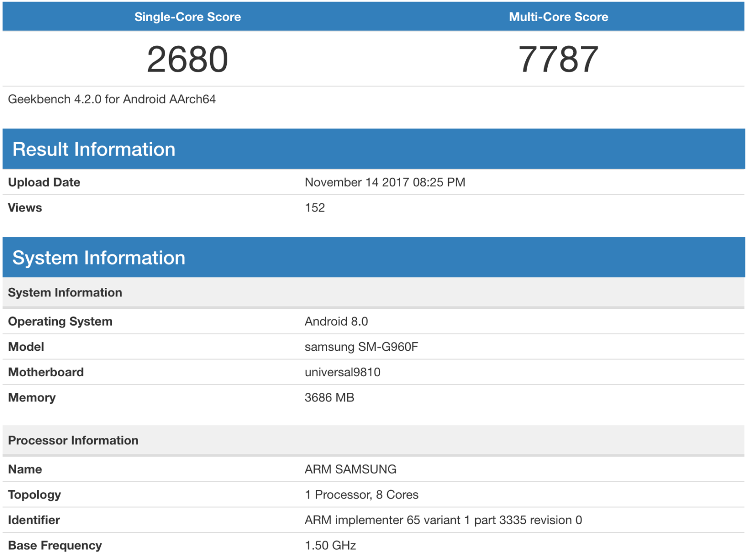Select the '1.50 GHz' frequency value
Viewport: 747px width, 560px height.
331,545
